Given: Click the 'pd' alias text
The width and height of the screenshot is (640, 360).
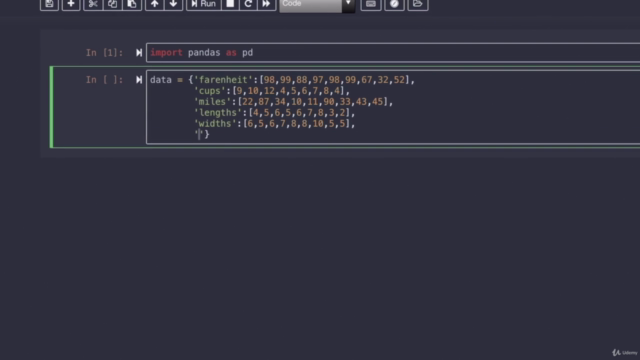Looking at the screenshot, I should tap(247, 53).
